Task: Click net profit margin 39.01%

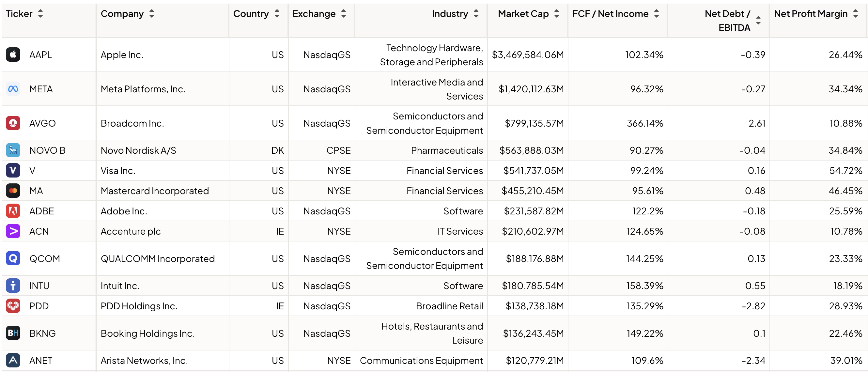Action: click(846, 361)
